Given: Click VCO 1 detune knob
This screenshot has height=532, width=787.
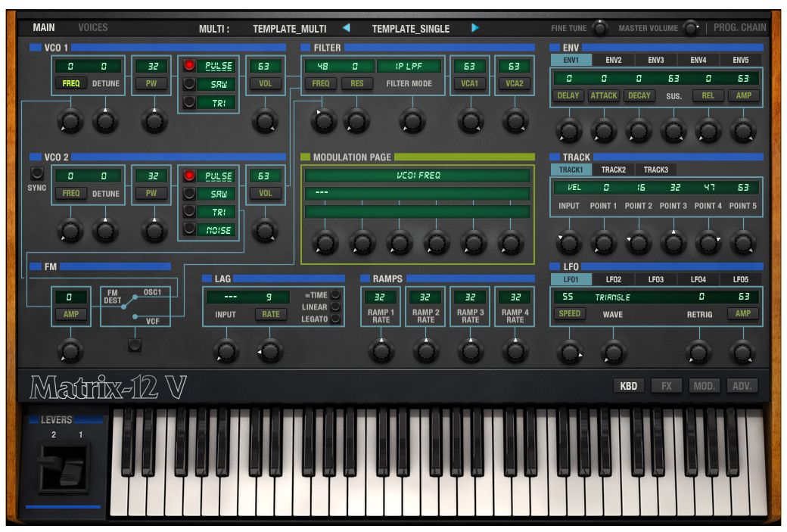Looking at the screenshot, I should coord(105,121).
